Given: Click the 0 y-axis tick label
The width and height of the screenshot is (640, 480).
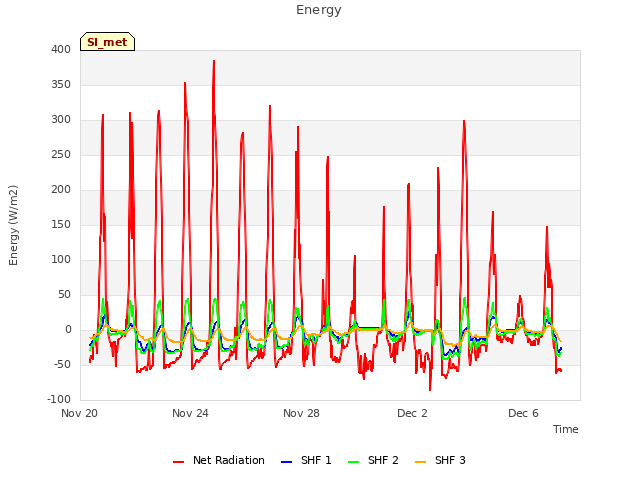Looking at the screenshot, I should point(68,330).
